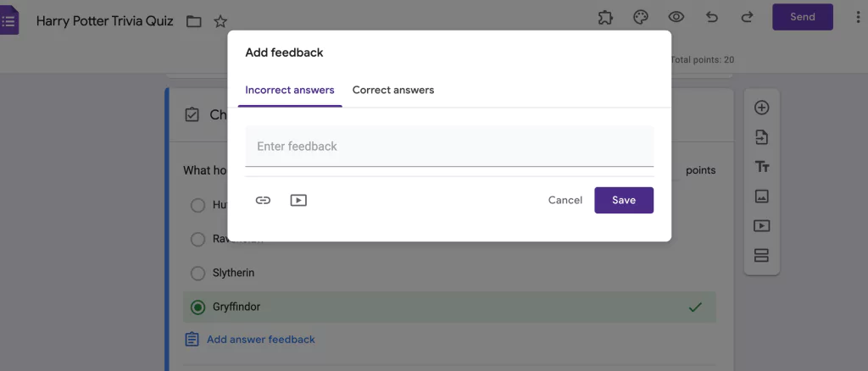
Task: Open the theme palette icon
Action: coord(641,17)
